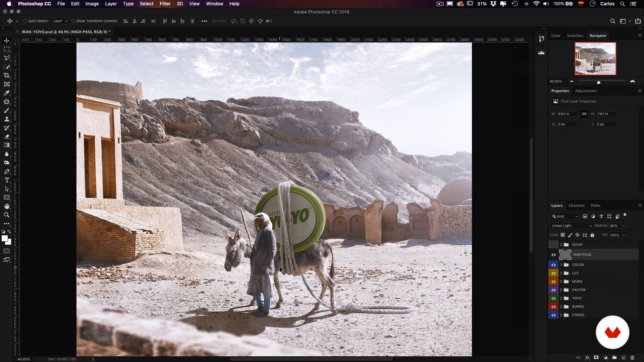Click the default colors mini icon
644x362 pixels.
click(x=3, y=232)
